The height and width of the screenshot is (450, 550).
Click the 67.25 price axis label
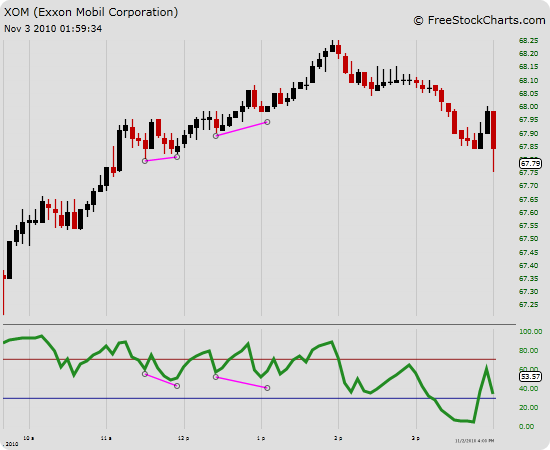tap(528, 305)
